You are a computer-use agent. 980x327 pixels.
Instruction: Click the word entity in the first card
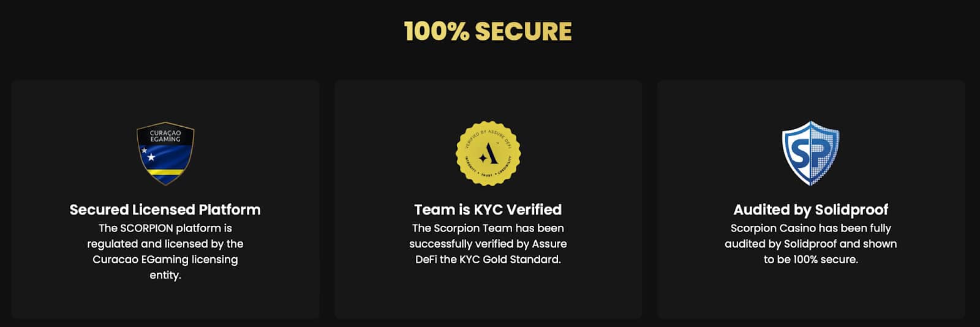click(x=165, y=276)
